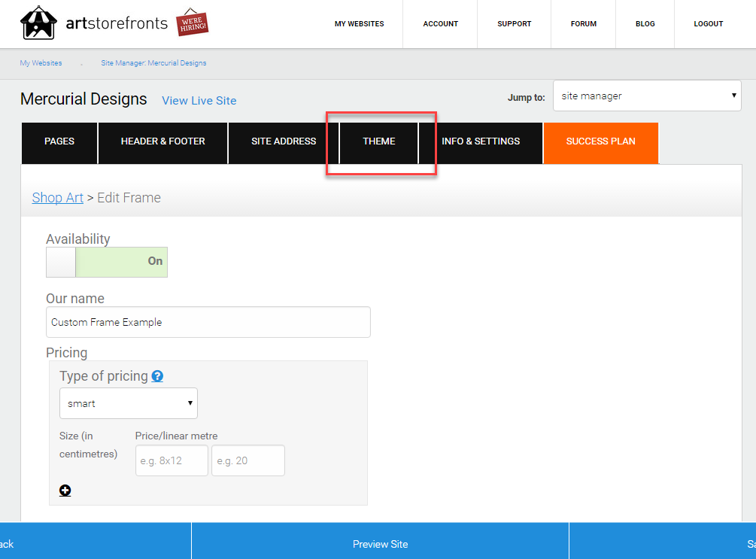Open the Type of pricing help icon
This screenshot has height=559, width=756.
(157, 376)
